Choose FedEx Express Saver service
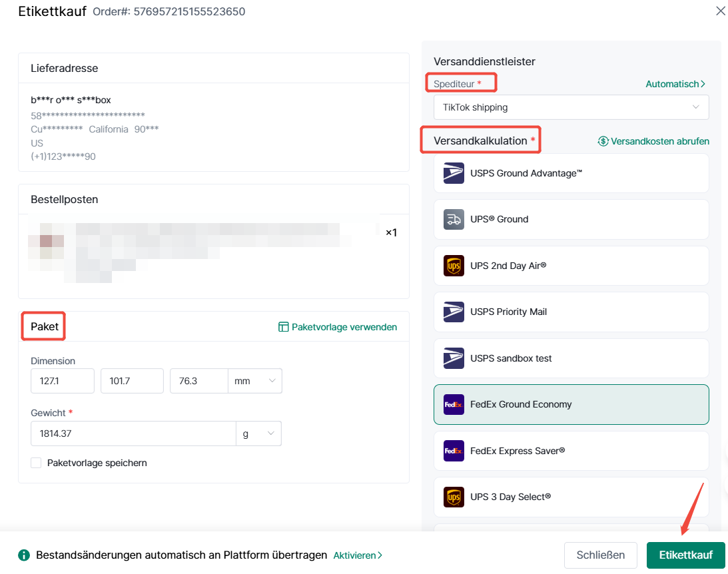The image size is (728, 574). [571, 451]
